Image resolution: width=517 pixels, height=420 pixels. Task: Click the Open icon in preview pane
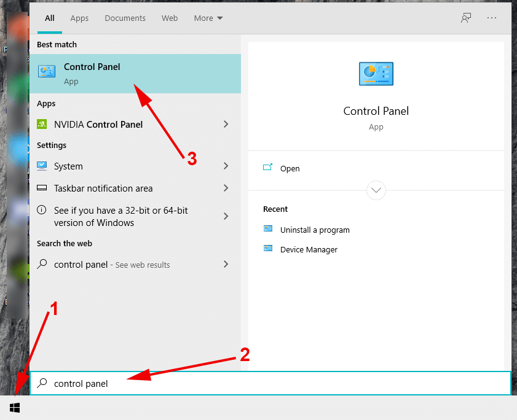pos(268,167)
